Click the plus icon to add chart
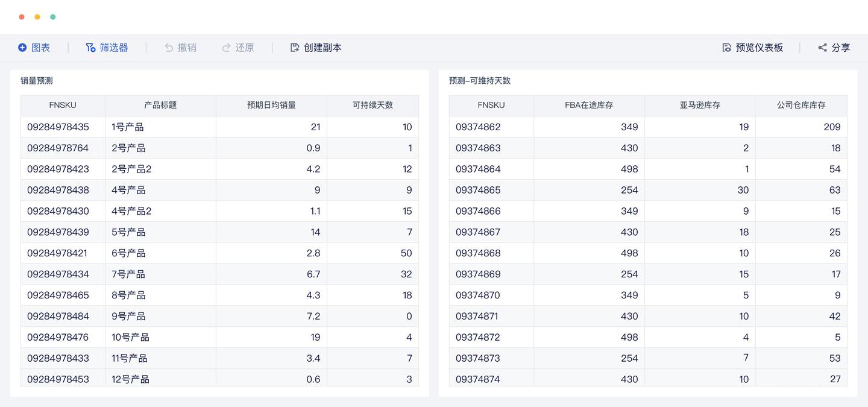 pos(22,48)
